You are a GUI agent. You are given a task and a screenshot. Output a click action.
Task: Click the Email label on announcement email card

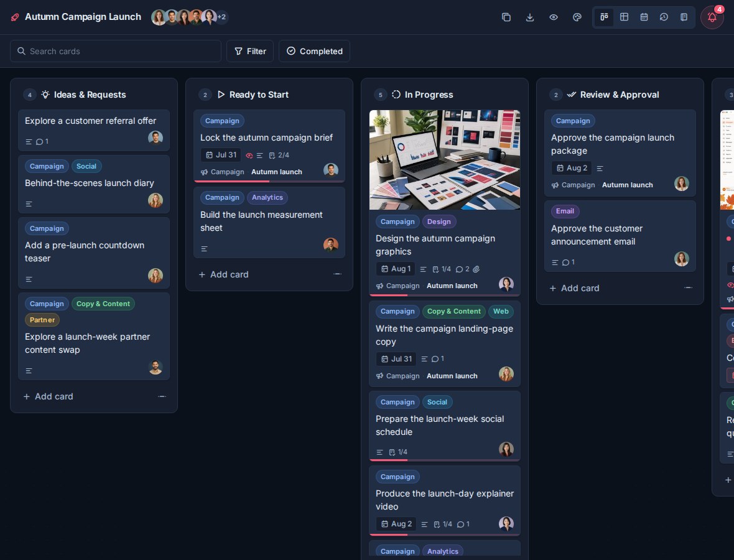565,211
